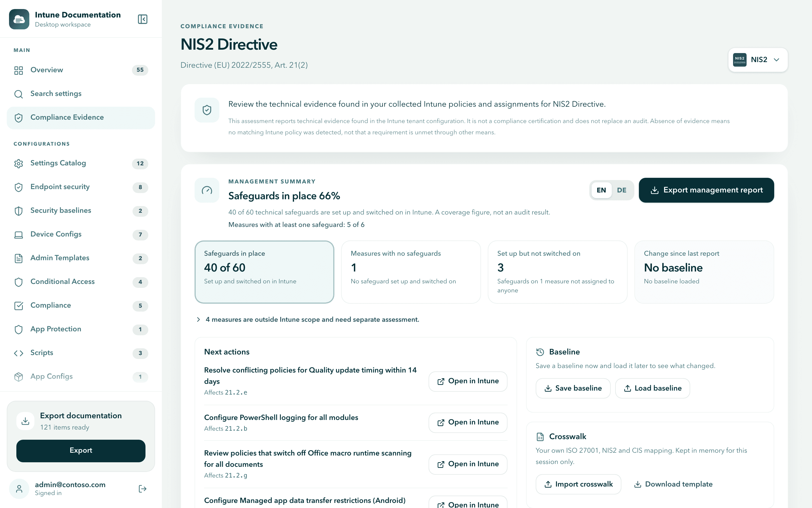Open the NIS2 framework dropdown
The image size is (812, 508).
[x=758, y=60]
